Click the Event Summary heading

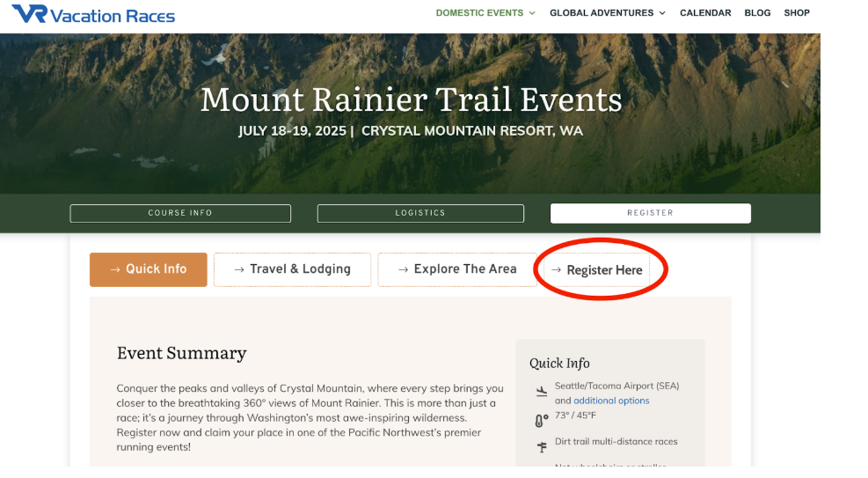tap(181, 353)
